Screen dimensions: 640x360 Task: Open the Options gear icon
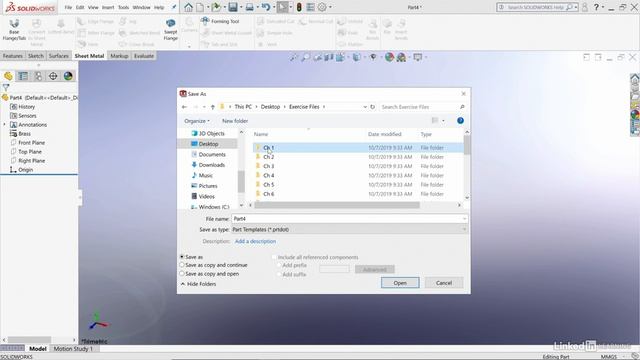point(322,7)
